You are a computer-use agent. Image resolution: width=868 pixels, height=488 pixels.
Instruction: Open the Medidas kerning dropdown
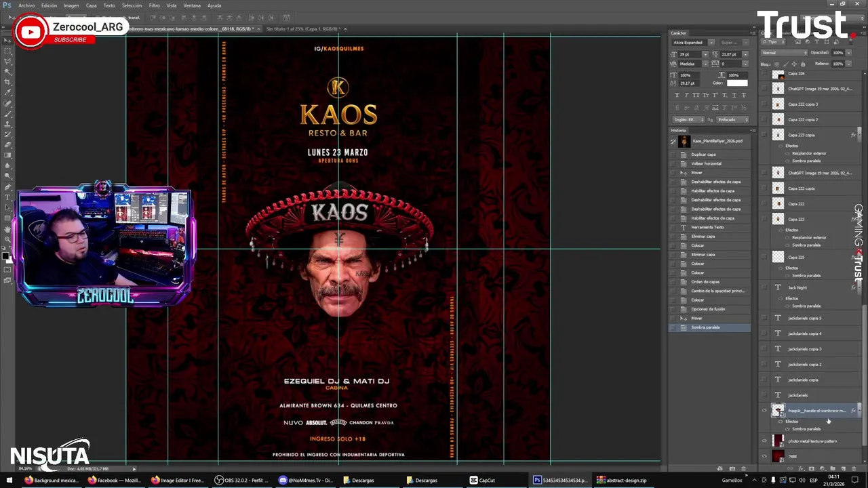coord(705,64)
